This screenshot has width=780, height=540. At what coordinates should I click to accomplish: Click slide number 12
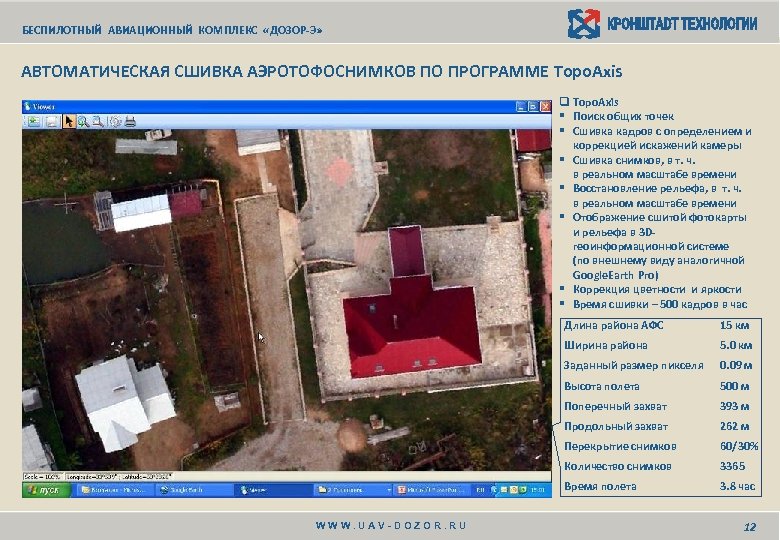pos(750,527)
